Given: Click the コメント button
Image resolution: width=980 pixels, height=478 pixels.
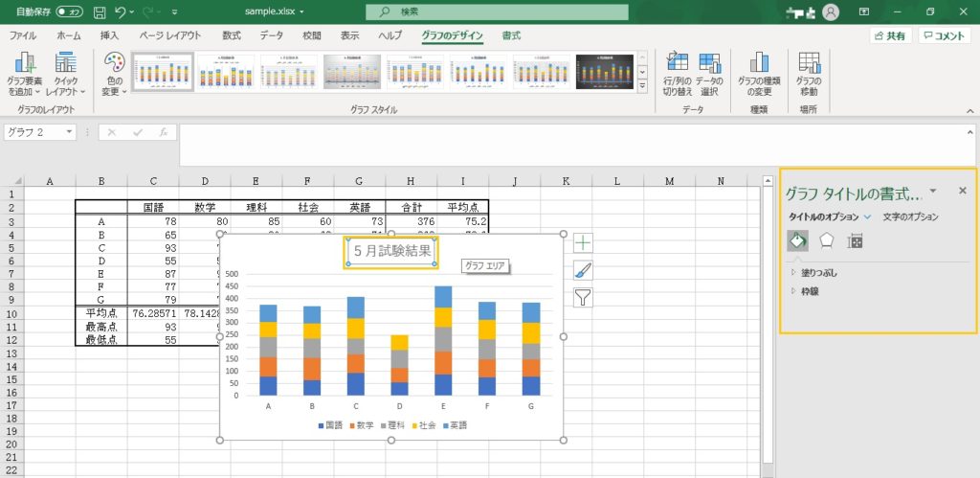Looking at the screenshot, I should [945, 35].
